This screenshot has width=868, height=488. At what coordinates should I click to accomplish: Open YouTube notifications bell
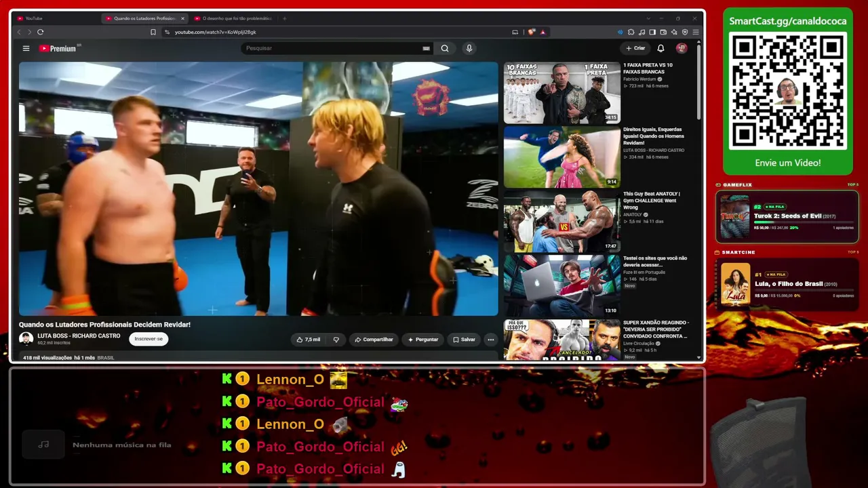click(660, 48)
